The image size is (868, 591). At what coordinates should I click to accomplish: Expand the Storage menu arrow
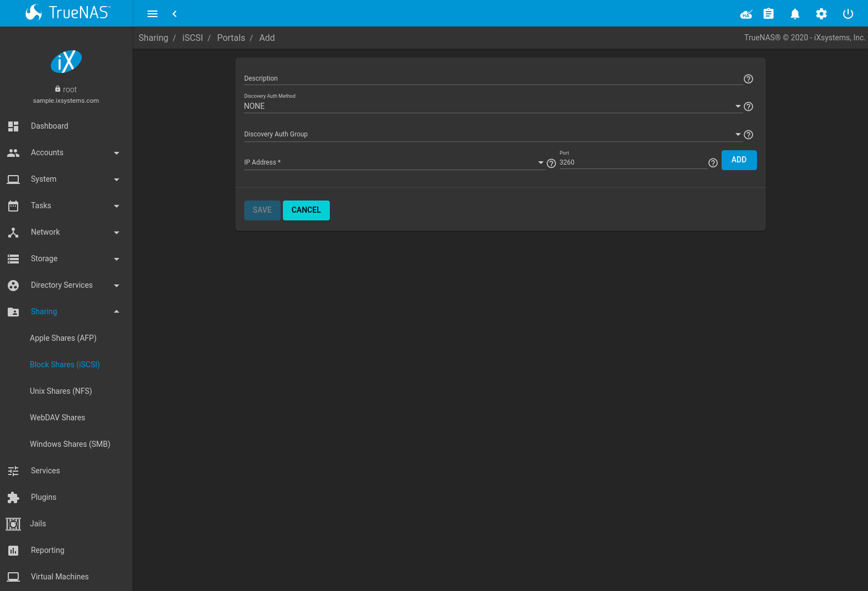[x=117, y=259]
